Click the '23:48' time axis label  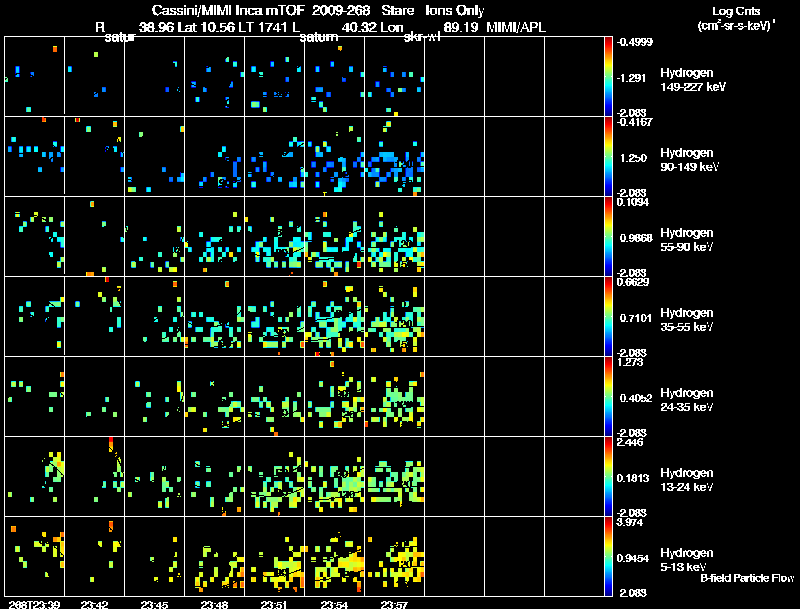214,605
